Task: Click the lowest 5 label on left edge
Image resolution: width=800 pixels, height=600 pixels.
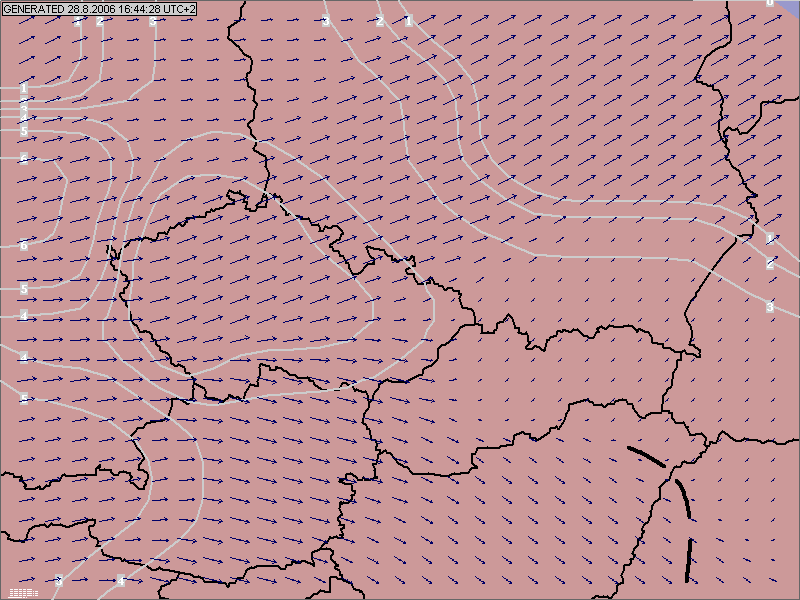Action: tap(23, 398)
